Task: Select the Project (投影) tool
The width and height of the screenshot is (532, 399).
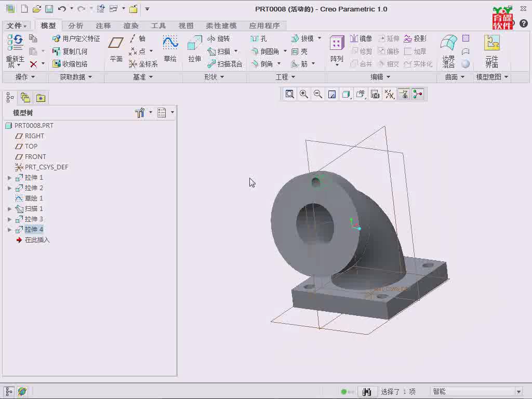Action: tap(415, 38)
